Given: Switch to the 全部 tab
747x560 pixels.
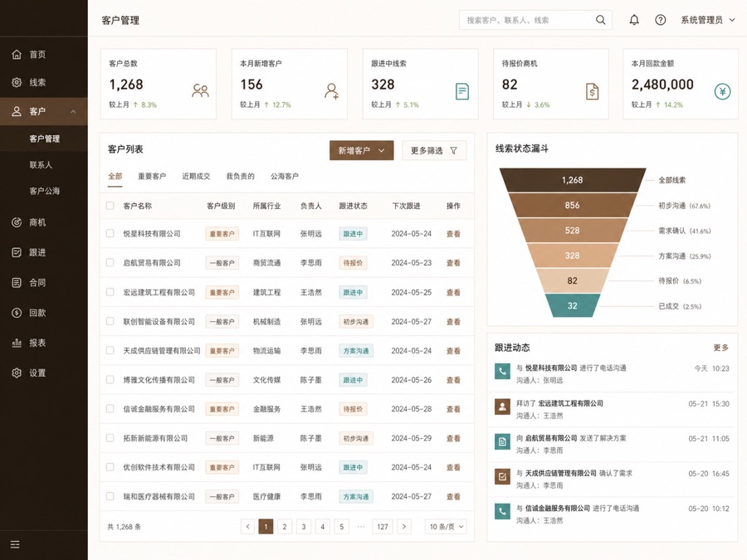Looking at the screenshot, I should (x=115, y=176).
